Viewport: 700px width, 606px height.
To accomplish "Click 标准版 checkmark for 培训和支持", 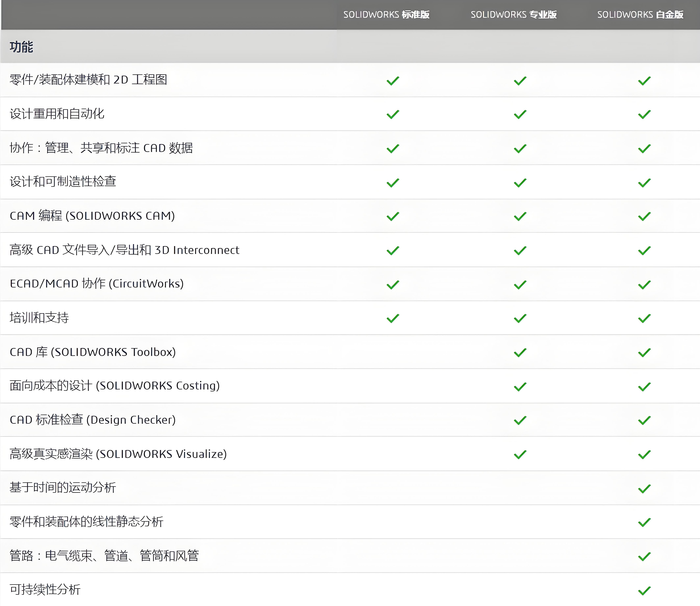I will tap(393, 318).
